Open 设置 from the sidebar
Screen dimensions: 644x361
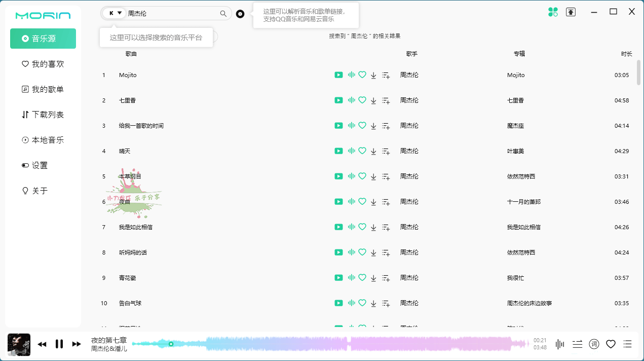click(43, 165)
